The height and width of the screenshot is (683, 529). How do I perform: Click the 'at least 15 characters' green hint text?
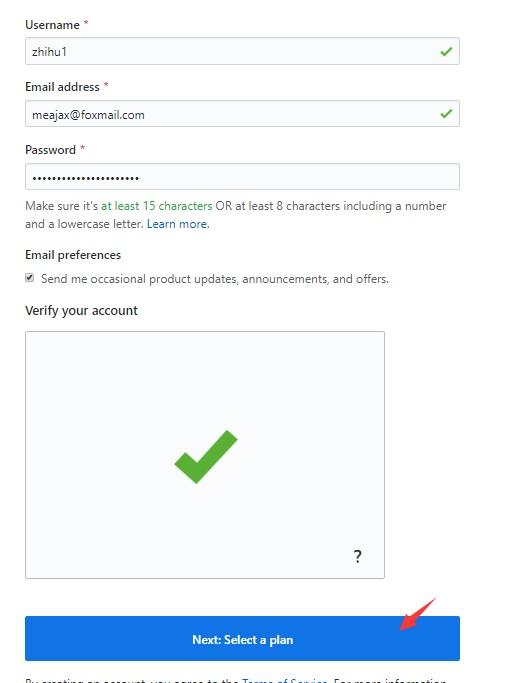coord(156,206)
